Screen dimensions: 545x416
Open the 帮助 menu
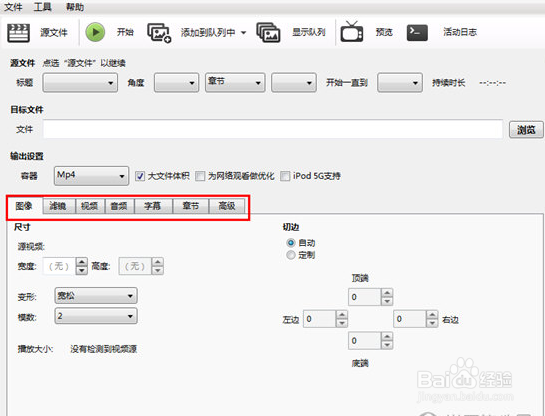tap(75, 7)
